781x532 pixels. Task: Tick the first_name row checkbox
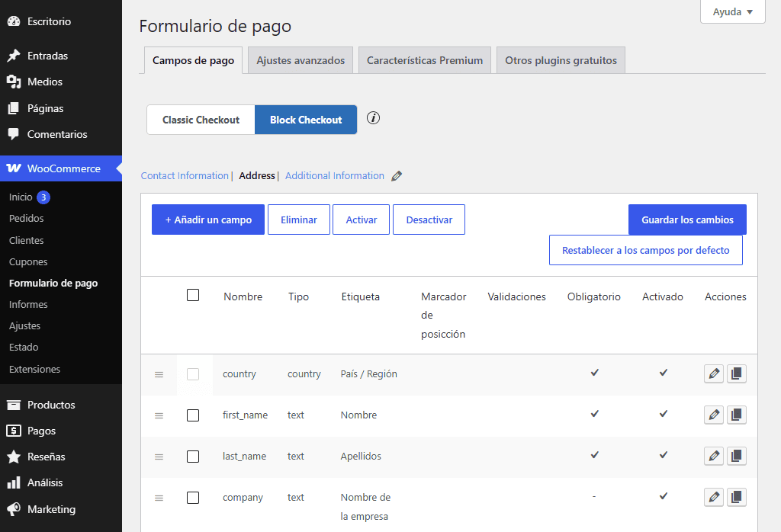(193, 415)
